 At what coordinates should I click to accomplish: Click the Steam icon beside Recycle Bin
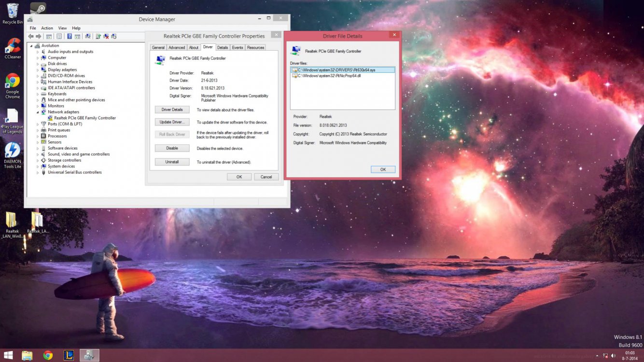point(38,8)
